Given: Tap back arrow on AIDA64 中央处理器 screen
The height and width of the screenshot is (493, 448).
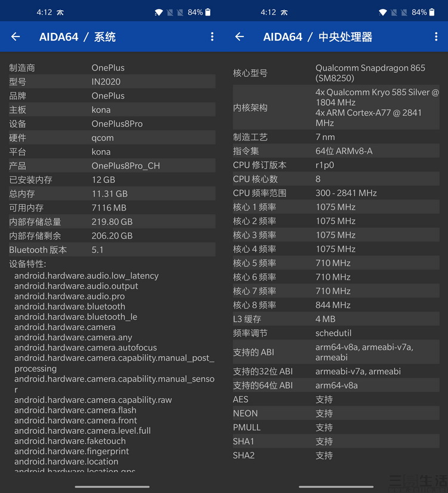Looking at the screenshot, I should pos(240,37).
